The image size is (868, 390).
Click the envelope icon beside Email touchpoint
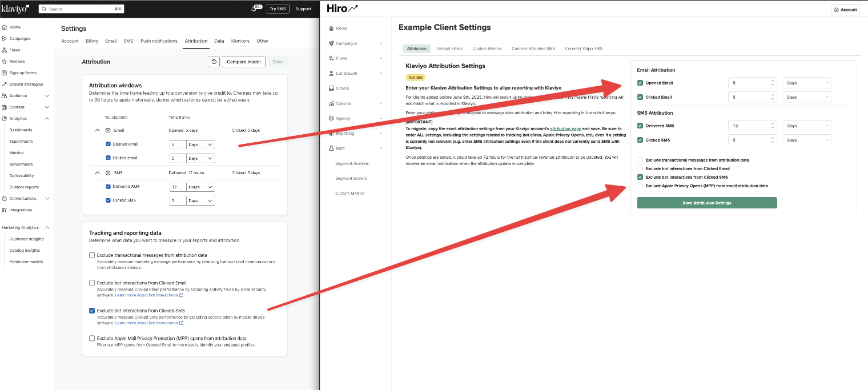(x=108, y=130)
